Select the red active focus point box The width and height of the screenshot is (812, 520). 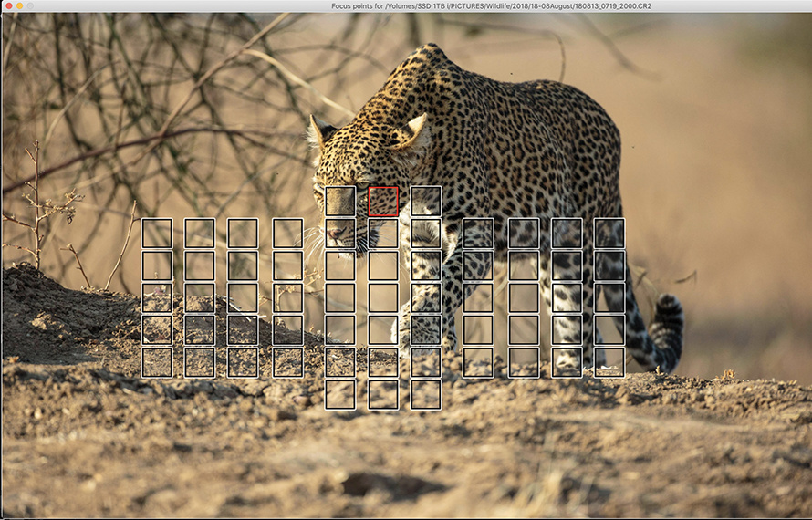coord(383,202)
